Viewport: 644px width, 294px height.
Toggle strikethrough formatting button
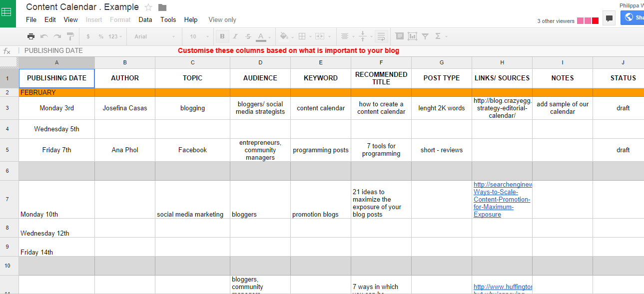pos(248,36)
